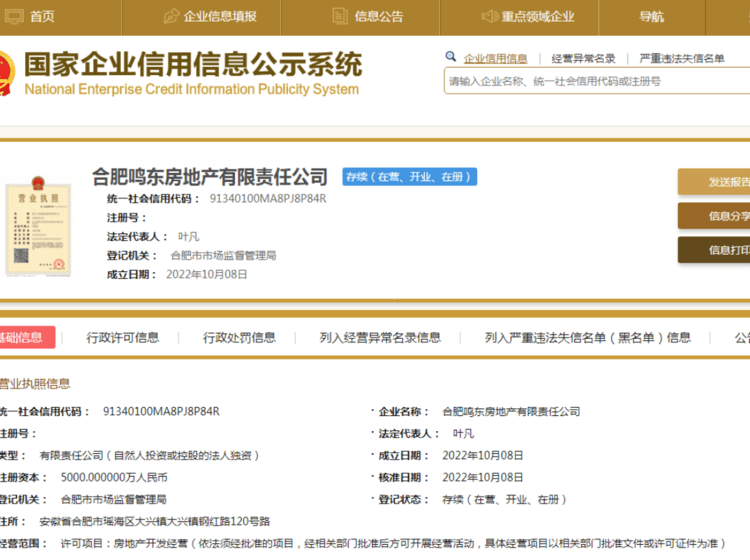Click the document icon beside 信息公告

(x=339, y=17)
